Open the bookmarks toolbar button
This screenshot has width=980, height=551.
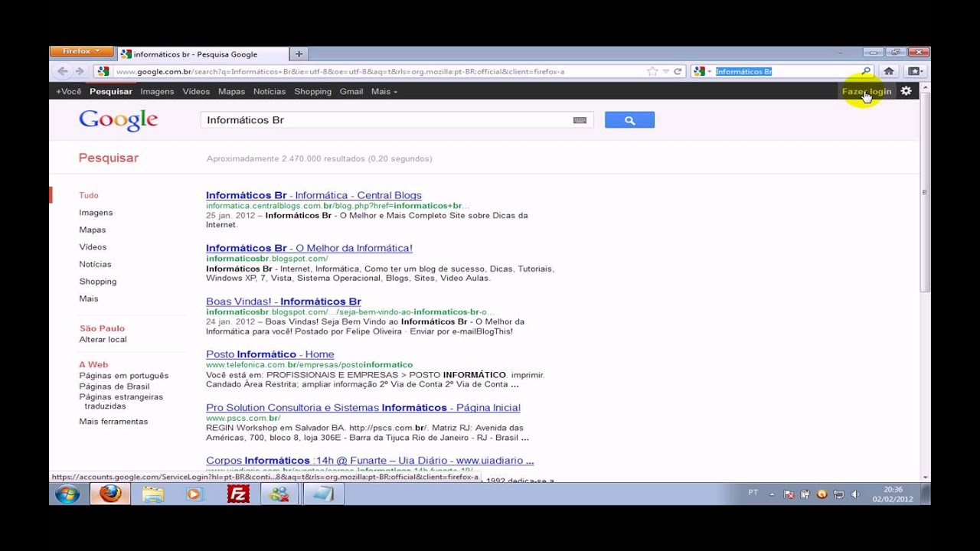point(914,71)
